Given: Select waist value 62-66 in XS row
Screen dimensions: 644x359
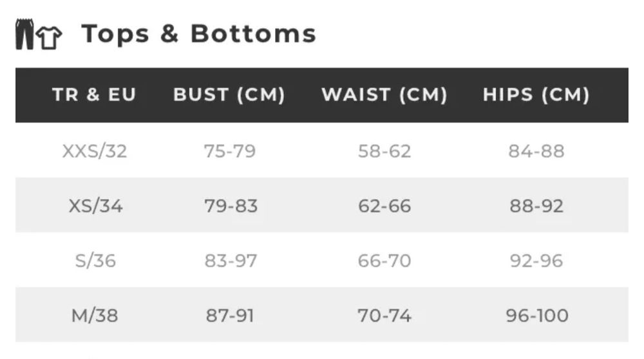Looking at the screenshot, I should [384, 206].
